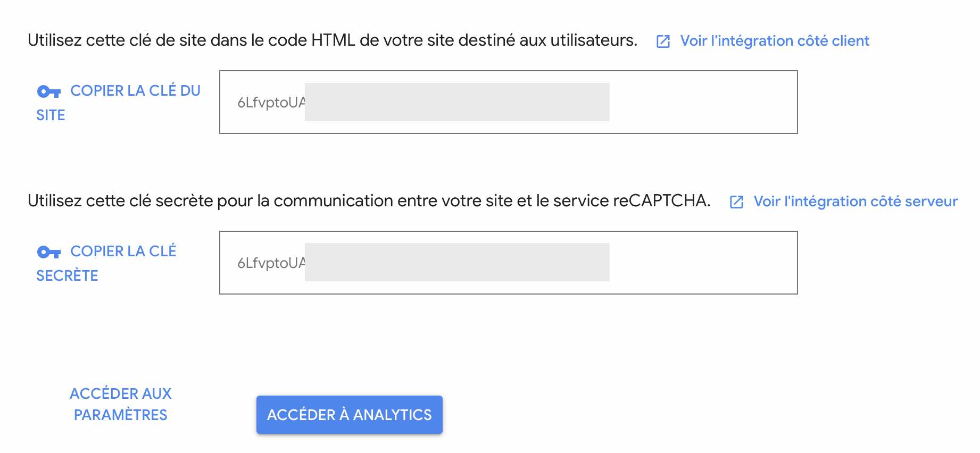Screen dimensions: 980x453
Task: Click the masked gray area of the site key
Action: pos(458,102)
